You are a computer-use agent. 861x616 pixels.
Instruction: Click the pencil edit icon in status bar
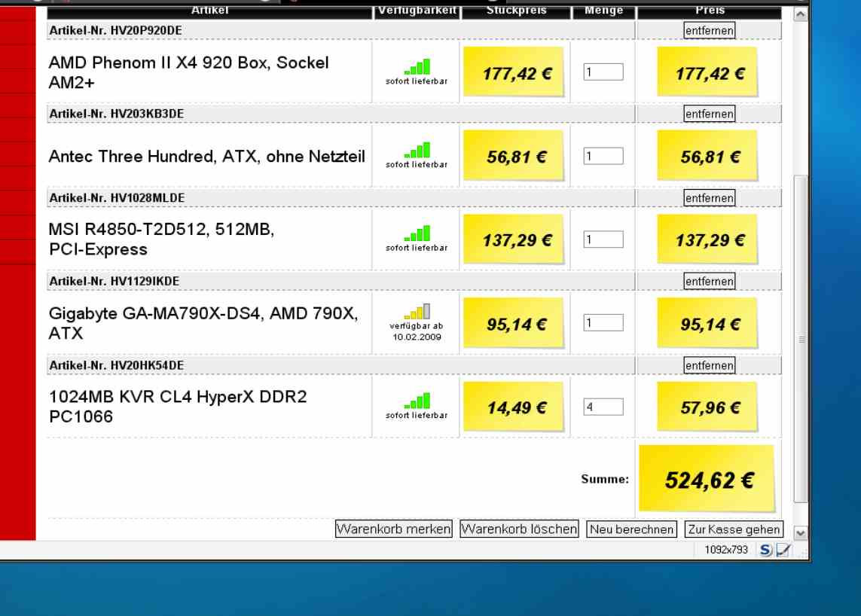pyautogui.click(x=783, y=550)
